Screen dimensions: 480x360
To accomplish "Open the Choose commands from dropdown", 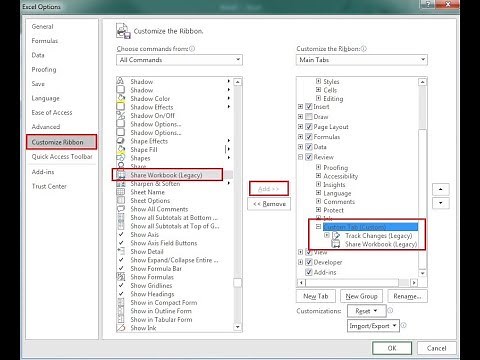I will pos(179,60).
